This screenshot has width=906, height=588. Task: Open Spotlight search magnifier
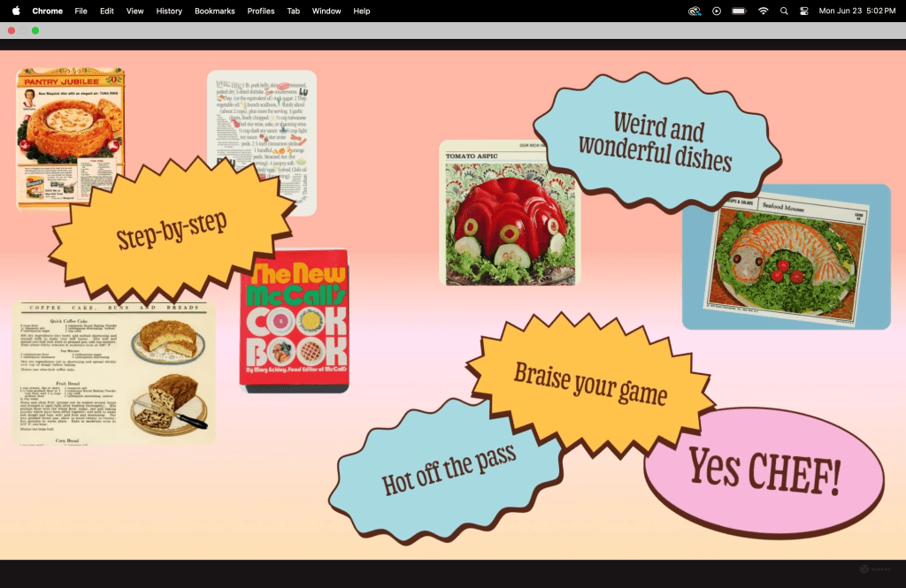click(784, 11)
